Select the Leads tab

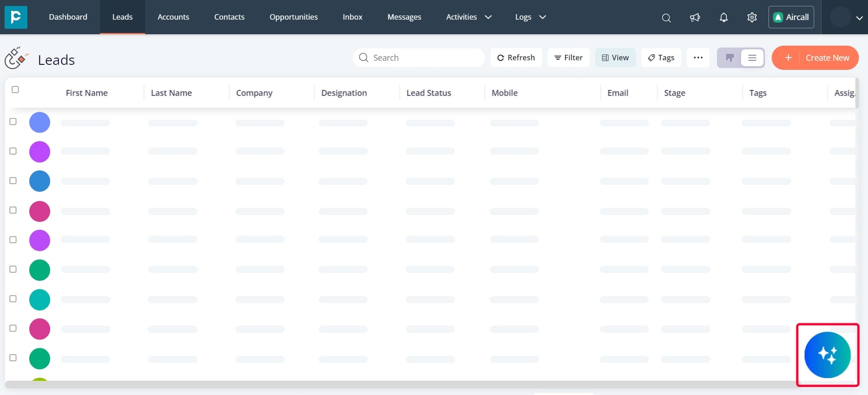click(122, 17)
